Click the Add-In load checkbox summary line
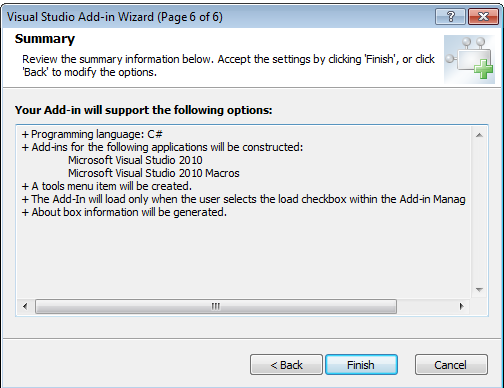 pos(243,199)
